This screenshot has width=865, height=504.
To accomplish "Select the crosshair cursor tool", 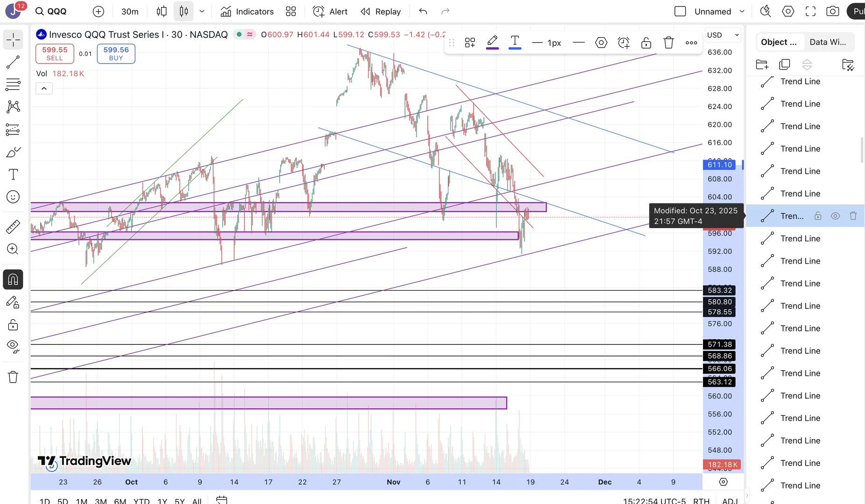I will click(13, 40).
